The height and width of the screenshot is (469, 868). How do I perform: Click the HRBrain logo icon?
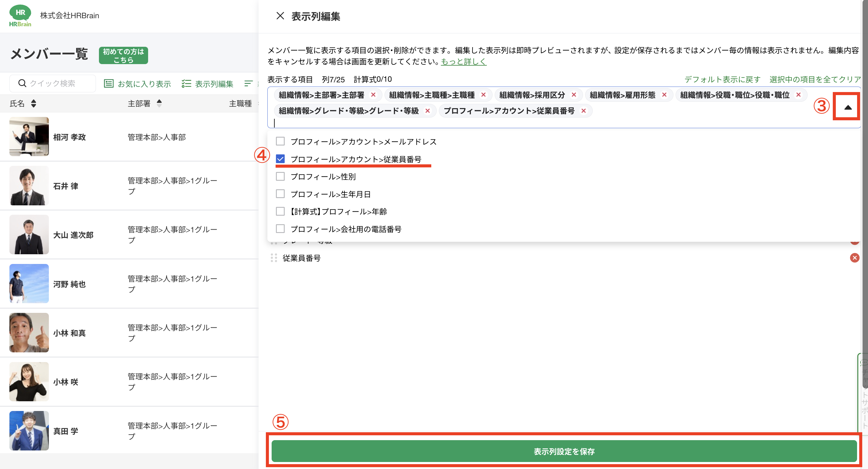[x=20, y=15]
